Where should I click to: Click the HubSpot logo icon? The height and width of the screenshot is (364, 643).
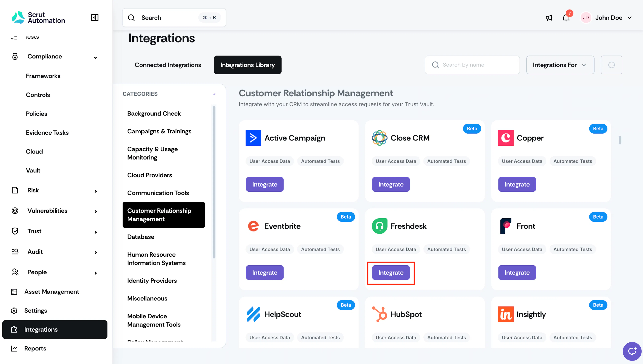pyautogui.click(x=379, y=314)
